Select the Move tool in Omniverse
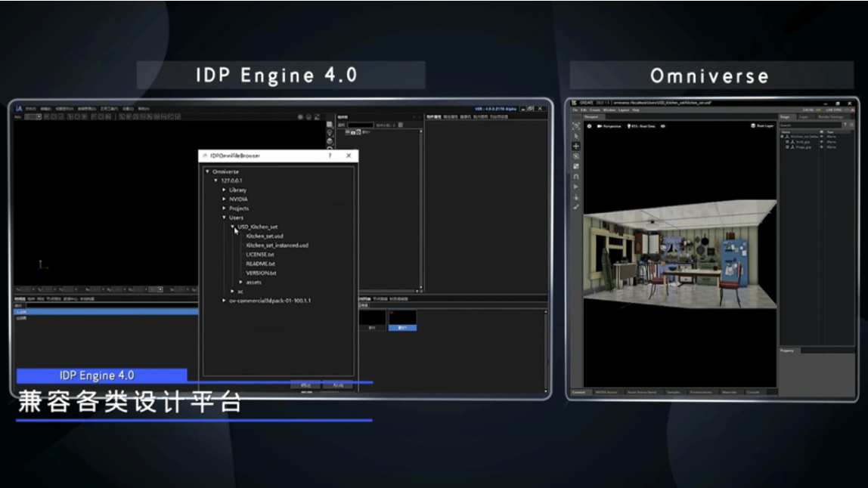Viewport: 868px width, 488px height. coord(576,146)
